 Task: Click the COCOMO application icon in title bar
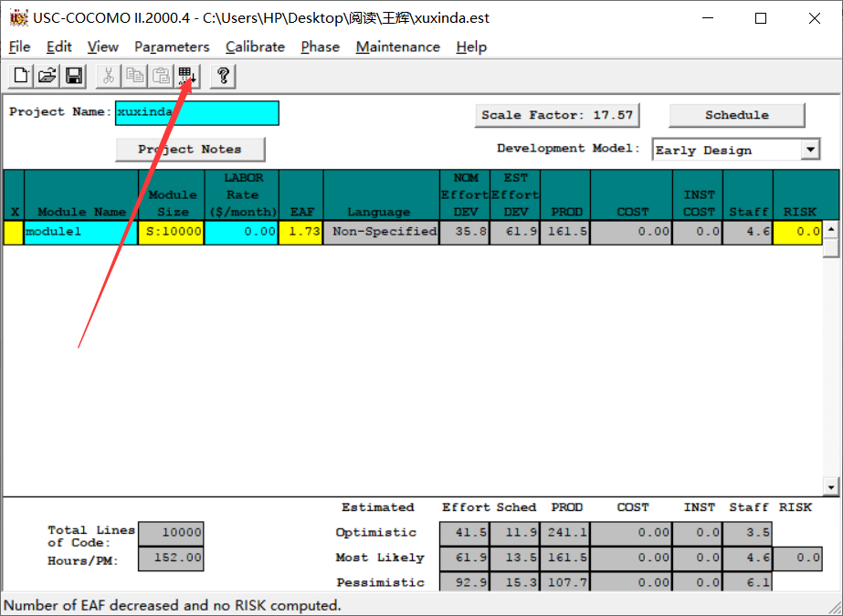(x=18, y=17)
